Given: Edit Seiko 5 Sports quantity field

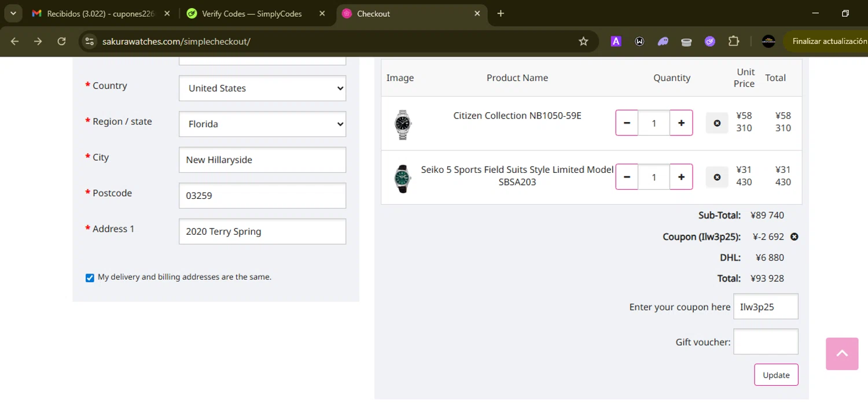Looking at the screenshot, I should pos(654,176).
